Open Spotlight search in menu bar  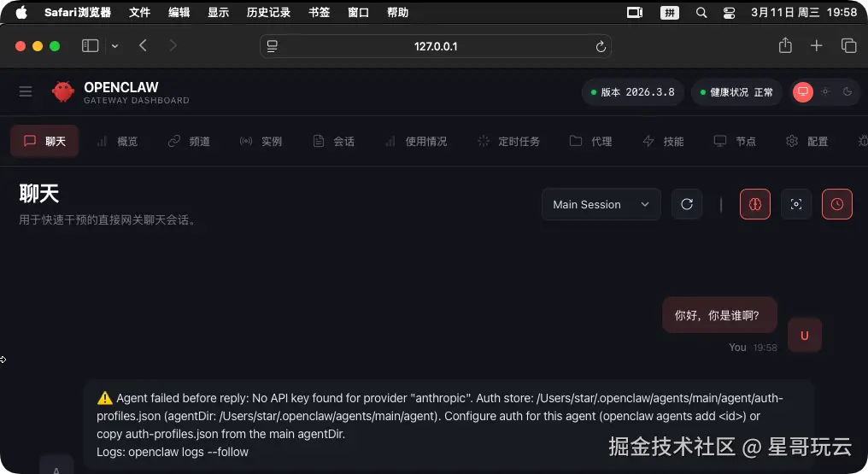pyautogui.click(x=701, y=12)
